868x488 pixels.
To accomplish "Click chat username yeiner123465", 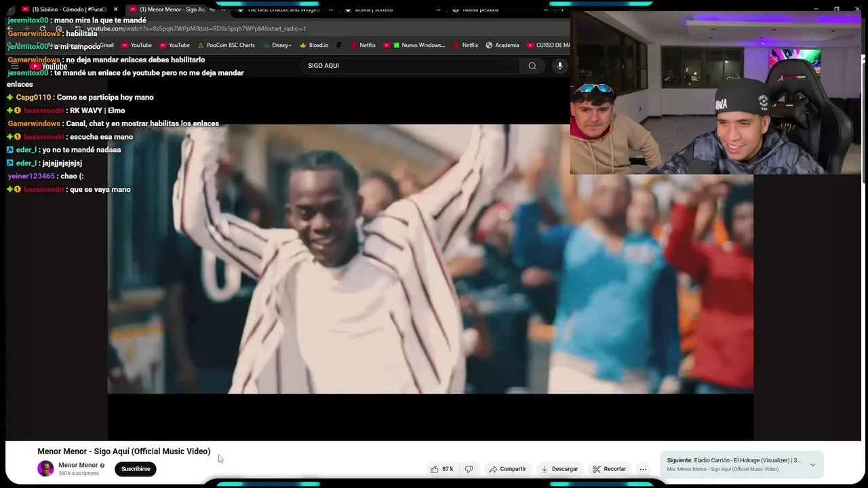I will click(x=31, y=176).
